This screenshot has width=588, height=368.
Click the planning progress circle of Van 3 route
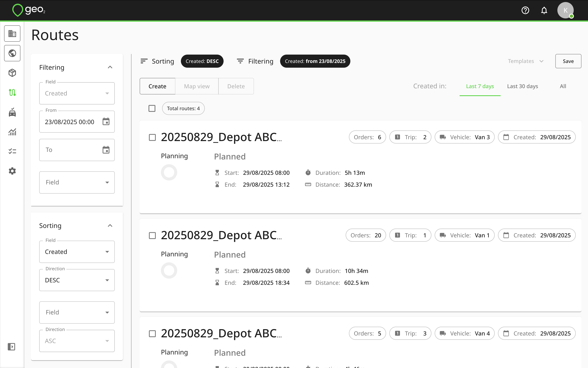(169, 172)
